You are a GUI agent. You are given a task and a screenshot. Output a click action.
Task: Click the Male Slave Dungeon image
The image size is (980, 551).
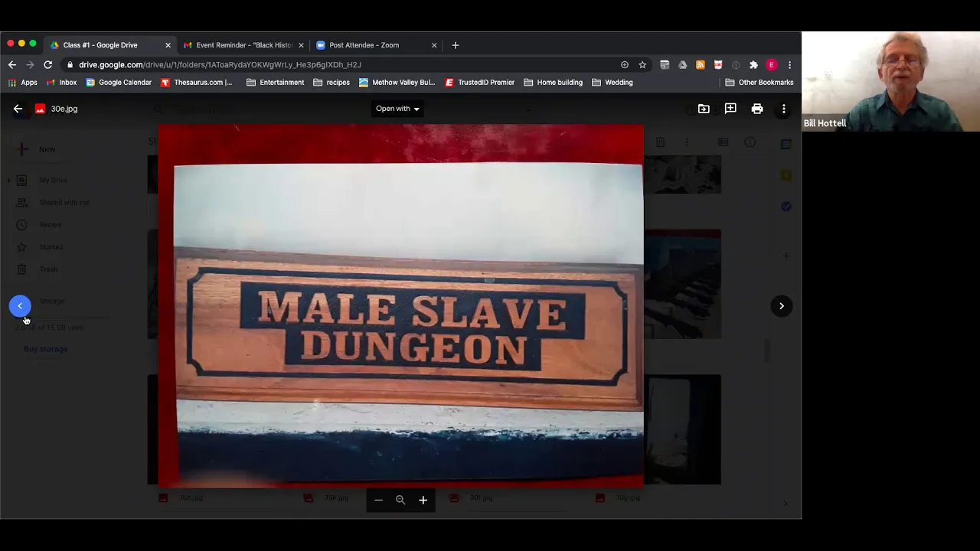pyautogui.click(x=401, y=306)
